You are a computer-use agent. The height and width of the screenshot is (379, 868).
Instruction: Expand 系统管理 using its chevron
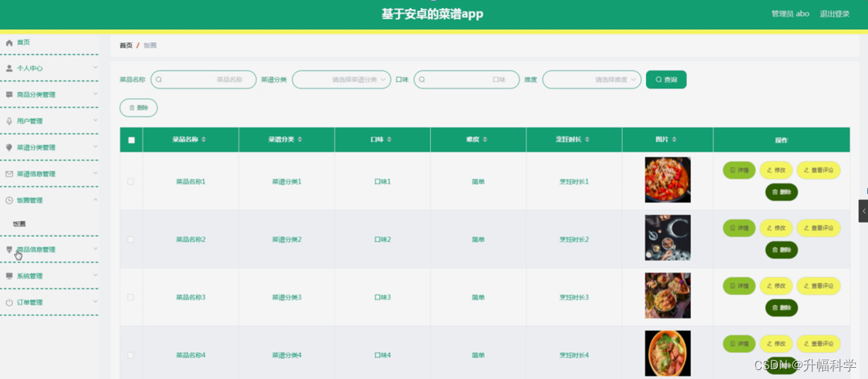pos(95,275)
